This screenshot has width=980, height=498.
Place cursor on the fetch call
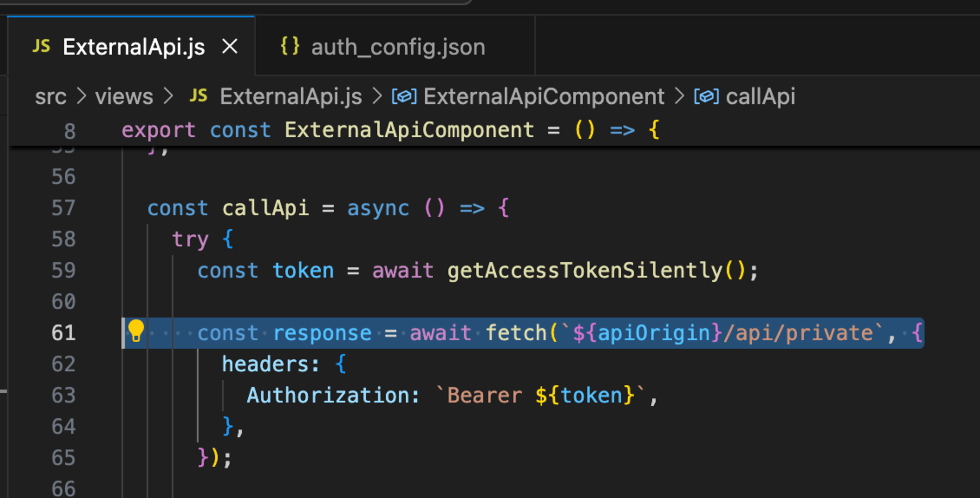pos(516,333)
